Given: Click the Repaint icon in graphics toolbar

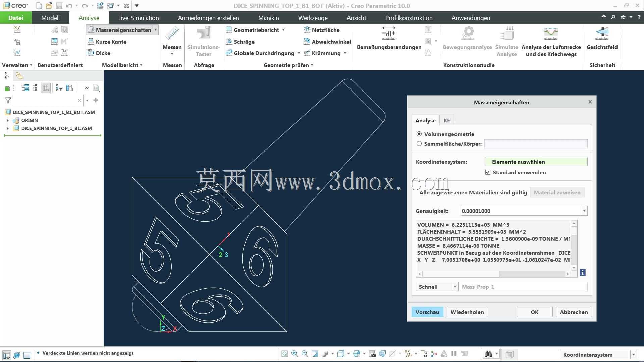Looking at the screenshot, I should tap(315, 354).
